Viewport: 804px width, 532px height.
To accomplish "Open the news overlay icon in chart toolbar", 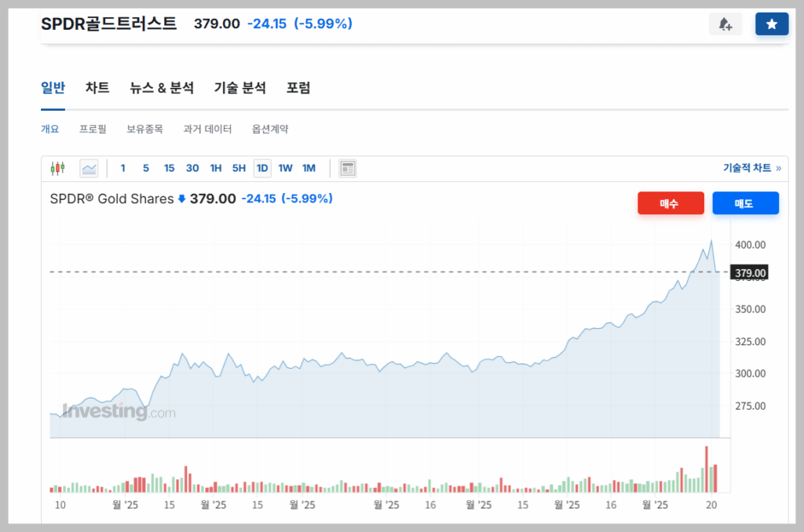I will pyautogui.click(x=348, y=168).
